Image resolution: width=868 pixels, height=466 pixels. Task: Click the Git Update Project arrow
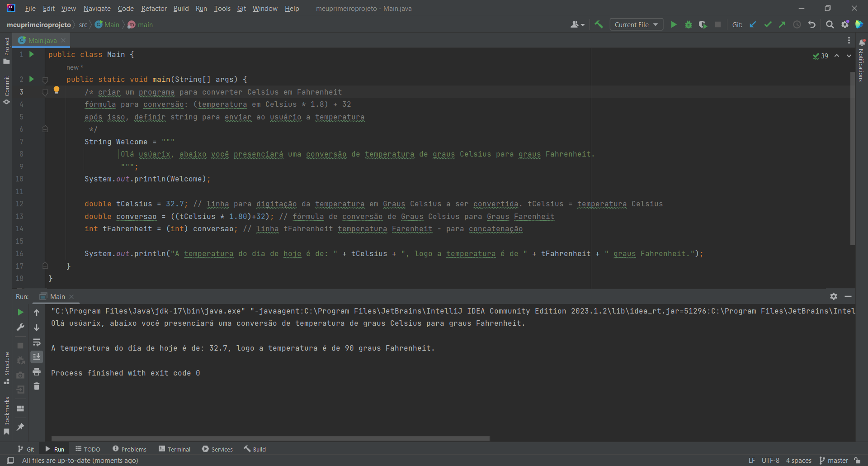(x=753, y=25)
